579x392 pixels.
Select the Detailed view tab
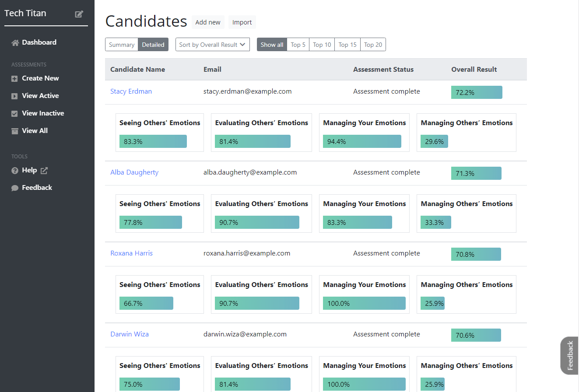[x=153, y=44]
